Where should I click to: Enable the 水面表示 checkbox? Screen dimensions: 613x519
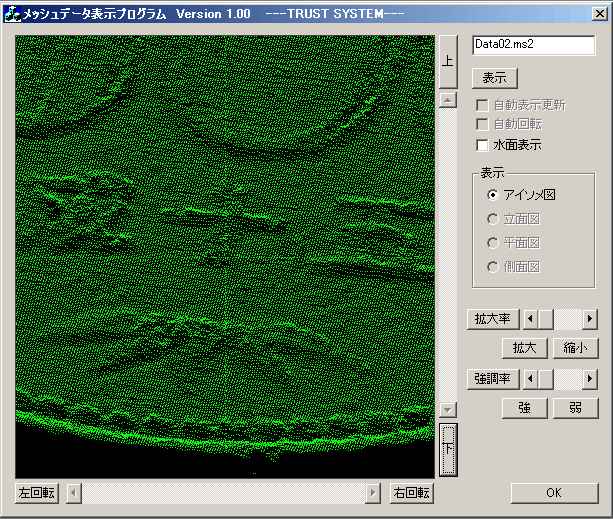click(482, 145)
